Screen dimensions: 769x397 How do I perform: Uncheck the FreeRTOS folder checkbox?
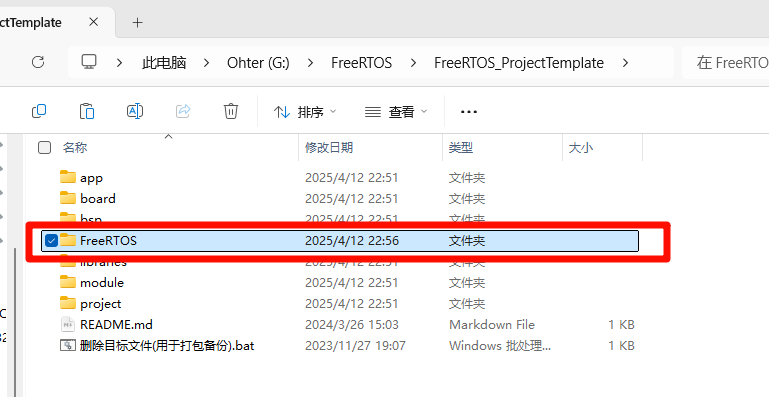[51, 240]
